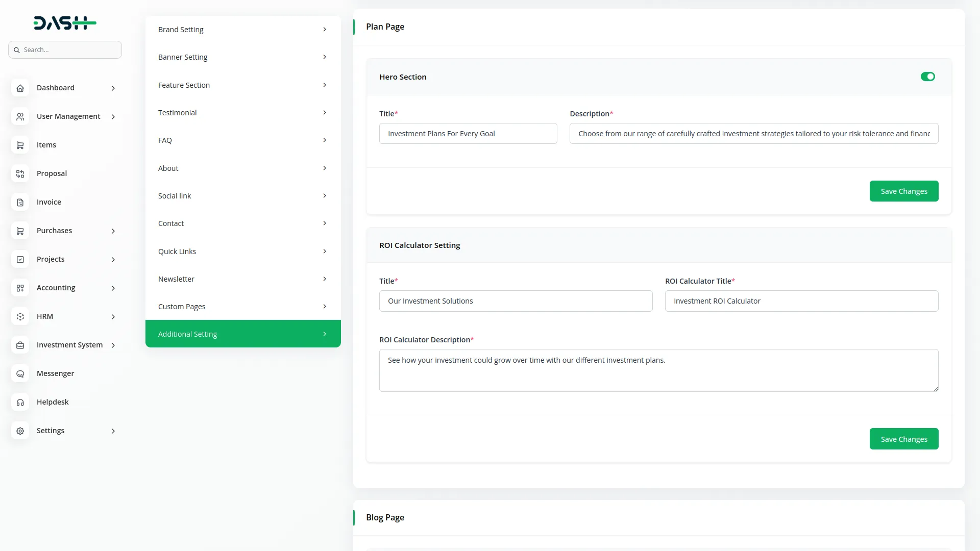Click the Dash logo
The height and width of the screenshot is (551, 980).
tap(65, 23)
